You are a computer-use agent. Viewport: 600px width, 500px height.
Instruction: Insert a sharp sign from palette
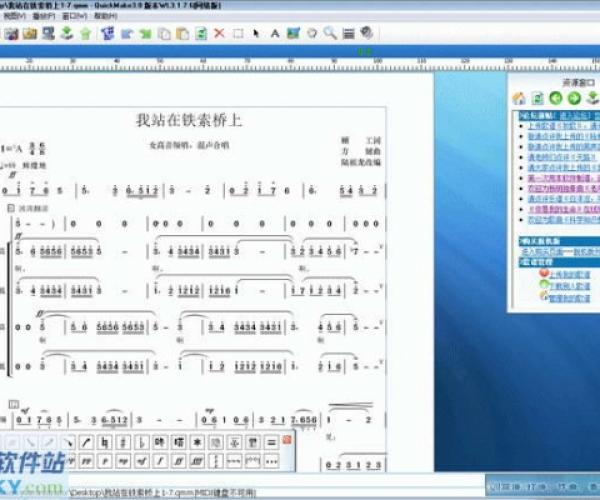[123, 443]
